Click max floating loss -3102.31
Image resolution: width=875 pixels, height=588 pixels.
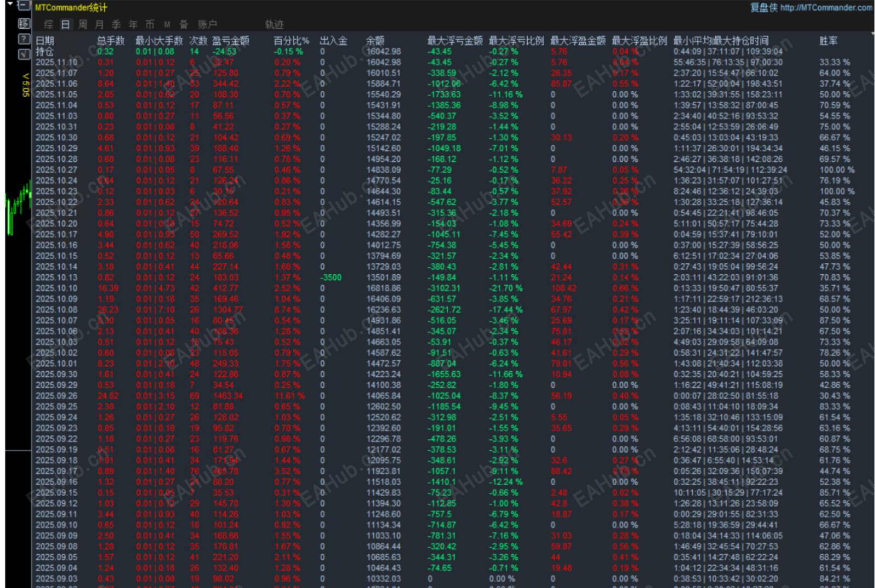444,288
